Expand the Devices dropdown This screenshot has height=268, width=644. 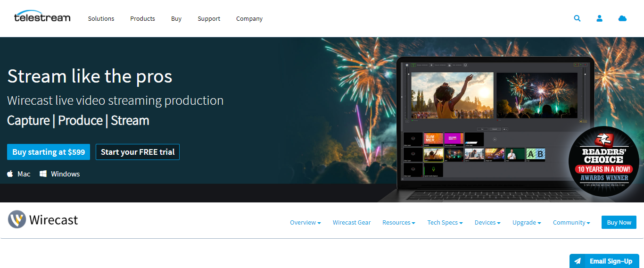click(x=487, y=223)
